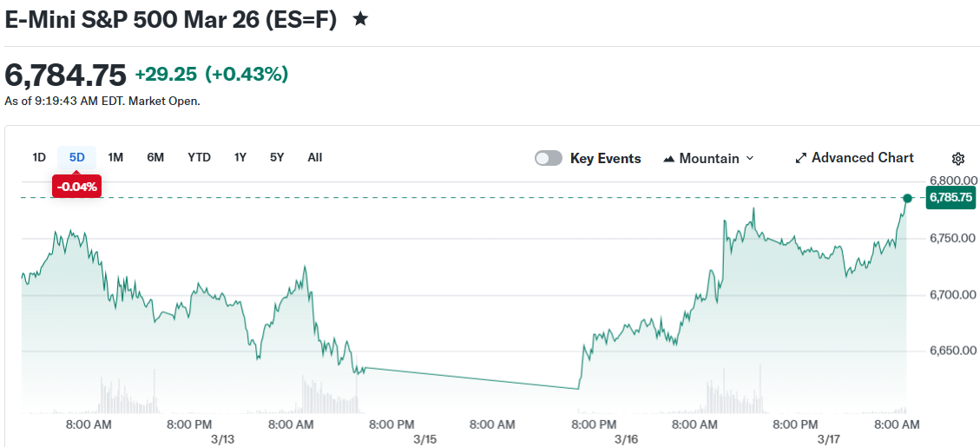The image size is (980, 447).
Task: Show the All time range
Action: pos(315,157)
